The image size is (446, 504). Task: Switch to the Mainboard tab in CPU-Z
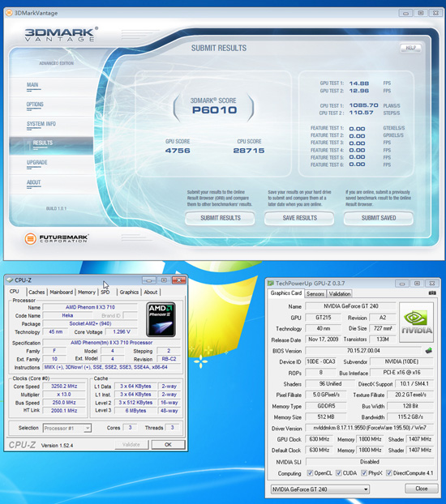pyautogui.click(x=61, y=292)
